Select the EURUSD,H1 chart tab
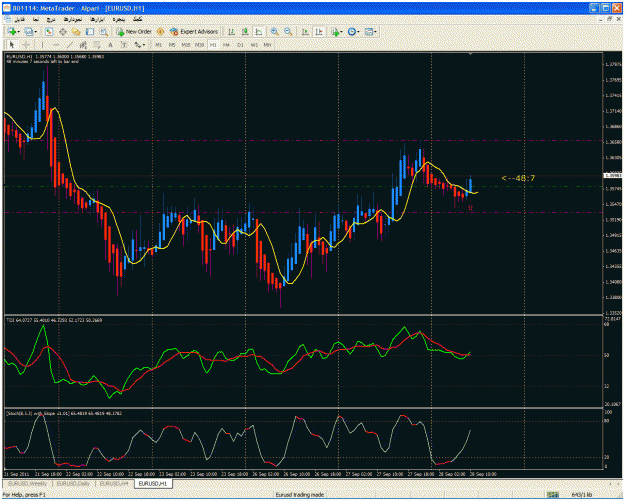Screen dimensions: 625x501 pos(153,483)
